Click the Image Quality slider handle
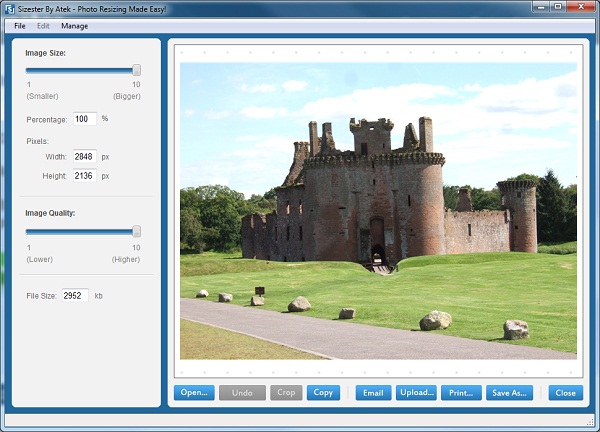 (137, 231)
